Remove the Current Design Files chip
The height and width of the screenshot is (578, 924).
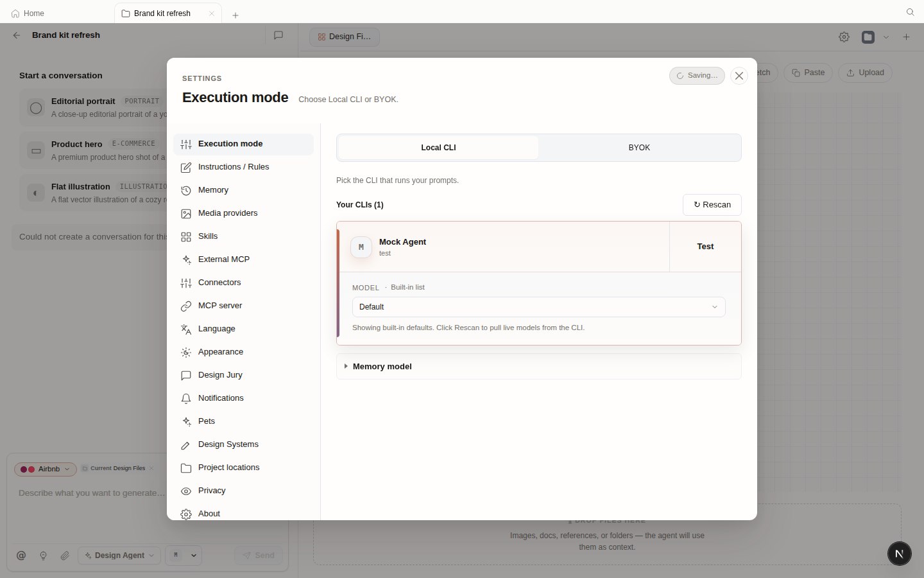[151, 468]
